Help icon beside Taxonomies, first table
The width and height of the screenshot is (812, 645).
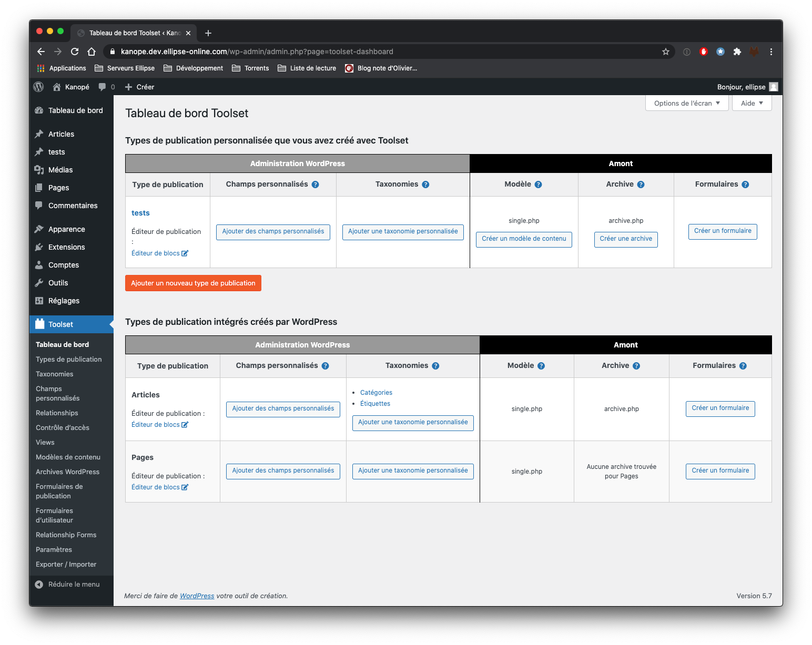coord(425,185)
